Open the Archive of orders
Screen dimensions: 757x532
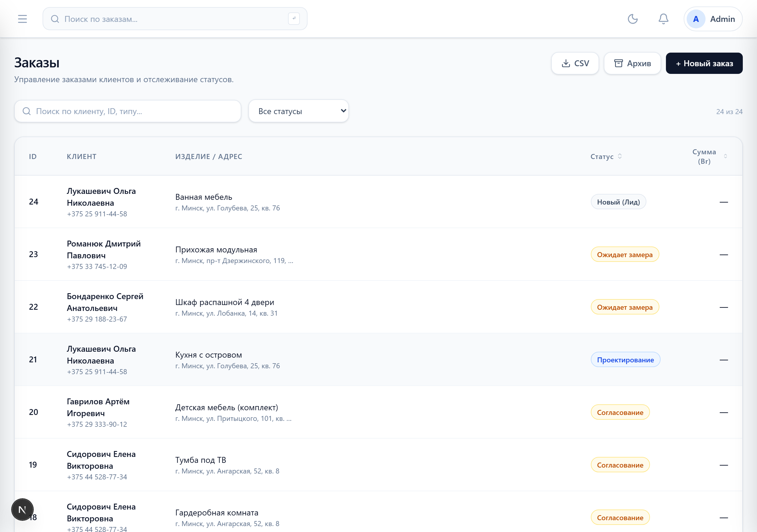tap(632, 63)
